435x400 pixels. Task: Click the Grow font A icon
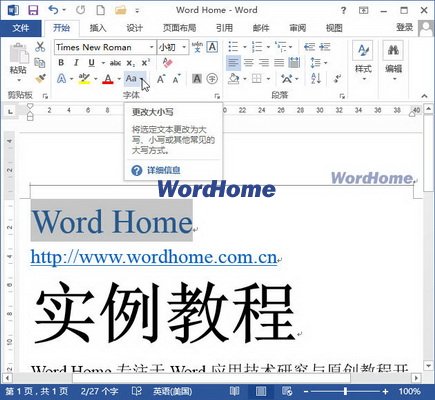point(161,79)
